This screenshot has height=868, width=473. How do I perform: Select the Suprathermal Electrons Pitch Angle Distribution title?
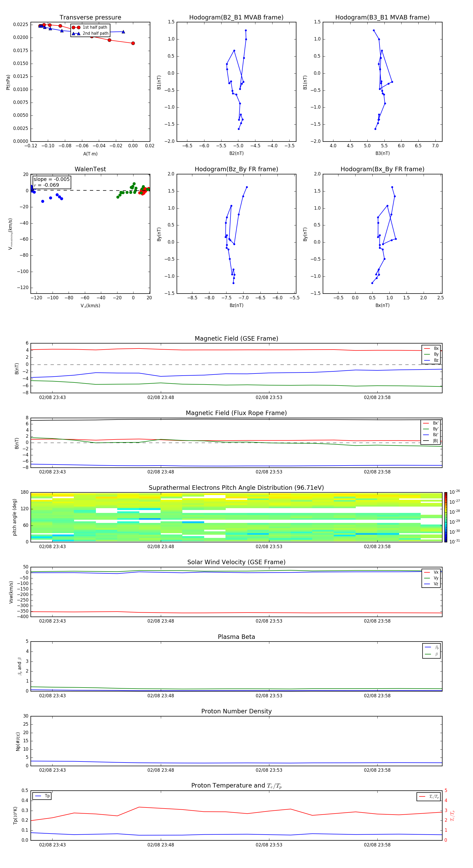pyautogui.click(x=236, y=488)
